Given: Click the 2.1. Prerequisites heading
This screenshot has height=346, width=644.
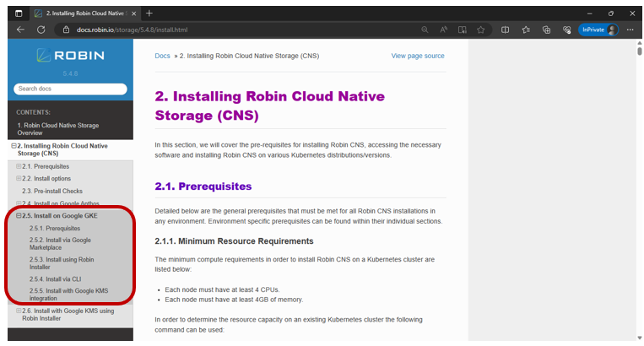Looking at the screenshot, I should (203, 187).
